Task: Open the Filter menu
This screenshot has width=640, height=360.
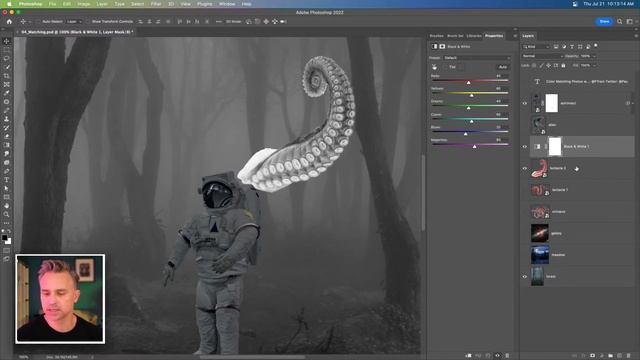Action: [156, 4]
